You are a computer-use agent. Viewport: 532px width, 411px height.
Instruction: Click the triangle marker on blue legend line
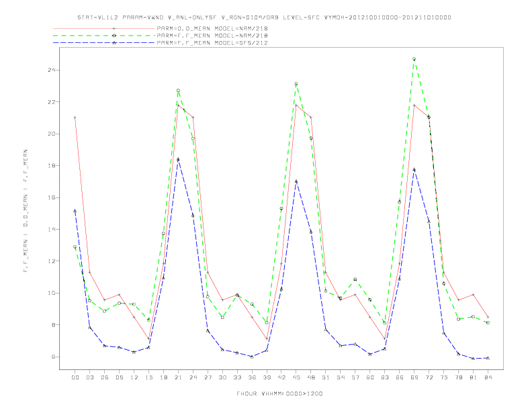[114, 43]
